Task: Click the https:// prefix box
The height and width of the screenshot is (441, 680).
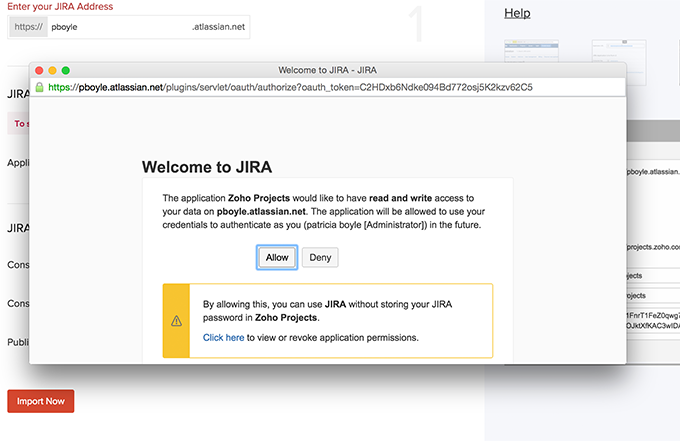Action: click(x=27, y=27)
